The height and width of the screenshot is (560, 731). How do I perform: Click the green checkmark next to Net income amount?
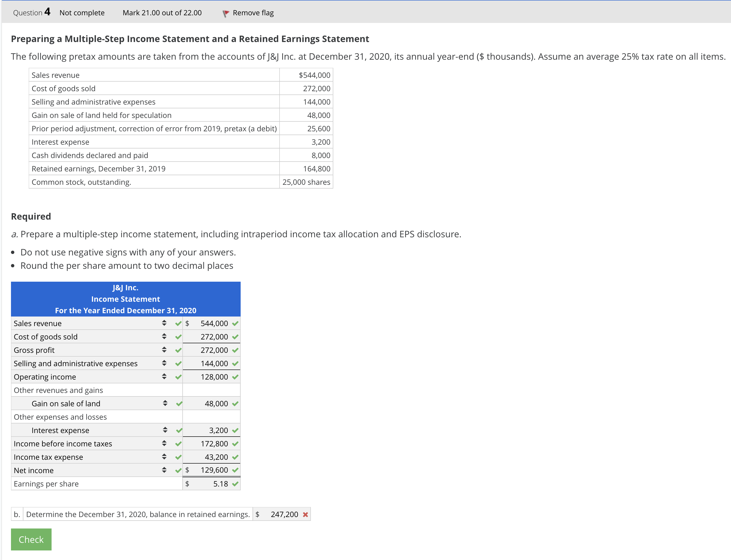236,470
